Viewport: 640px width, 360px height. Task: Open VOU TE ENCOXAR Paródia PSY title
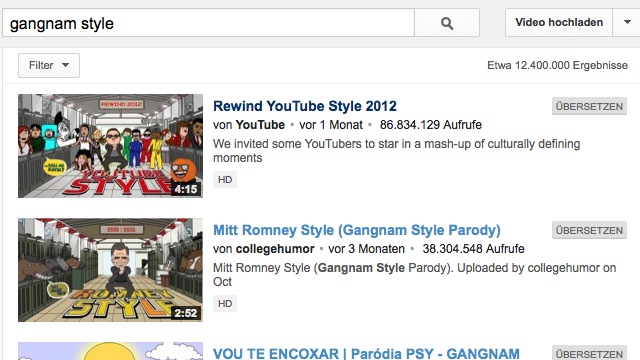coord(366,353)
